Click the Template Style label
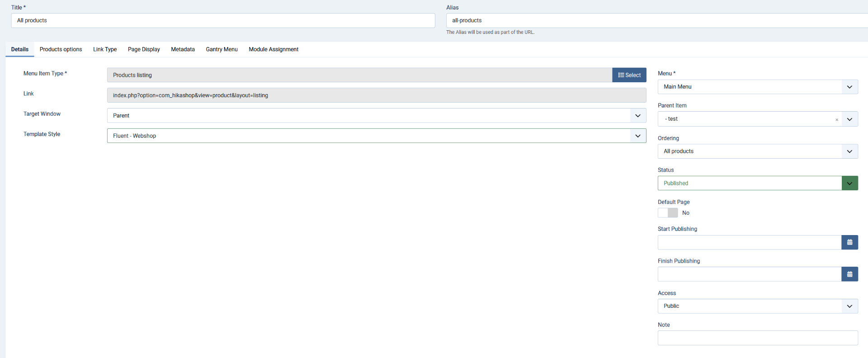This screenshot has width=868, height=358. (42, 134)
